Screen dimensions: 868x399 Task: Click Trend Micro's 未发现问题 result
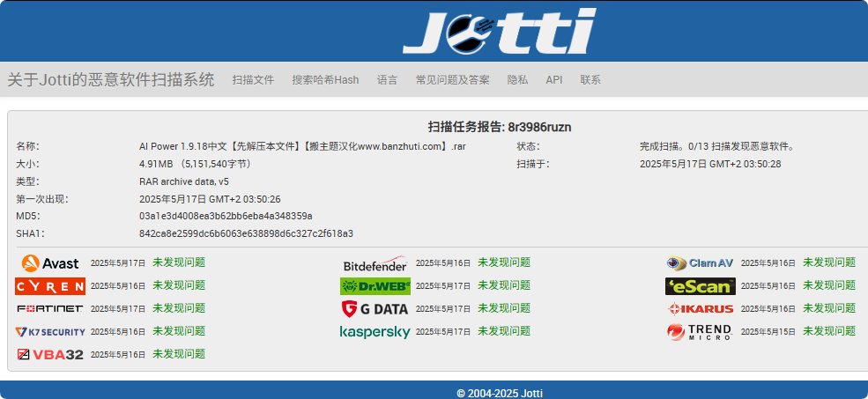[x=829, y=331]
